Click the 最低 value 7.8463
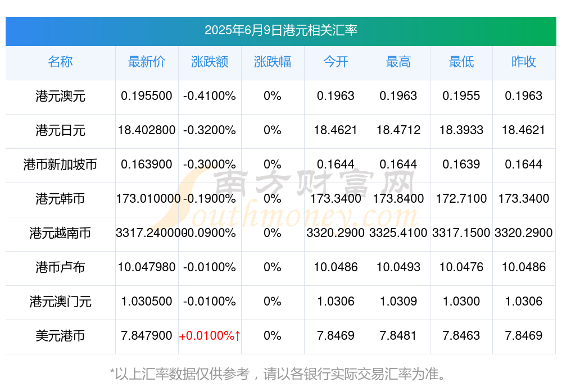 pos(461,335)
